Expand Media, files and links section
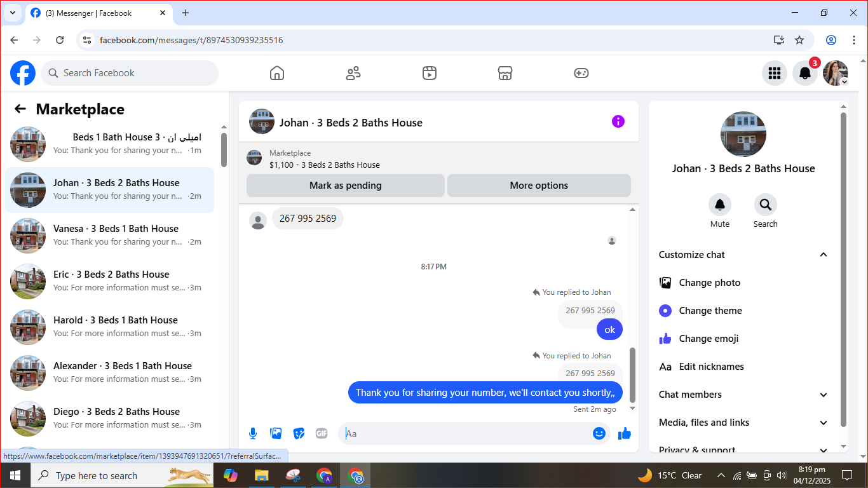The width and height of the screenshot is (868, 488). click(743, 423)
